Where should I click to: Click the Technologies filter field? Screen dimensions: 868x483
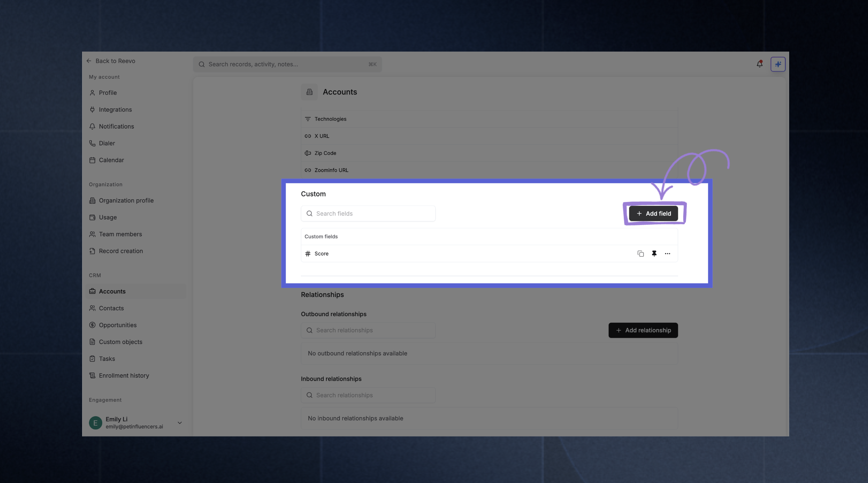(330, 119)
